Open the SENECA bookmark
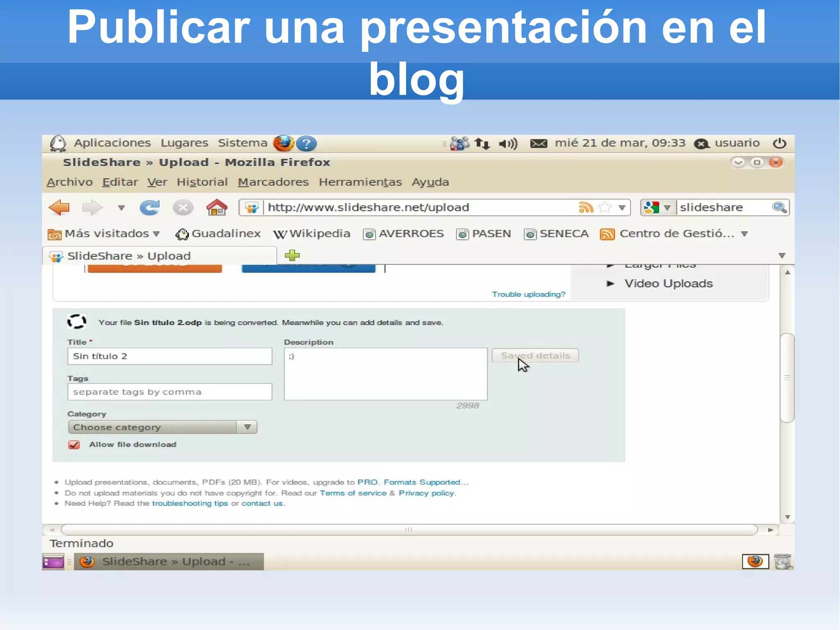This screenshot has width=840, height=630. pos(556,234)
